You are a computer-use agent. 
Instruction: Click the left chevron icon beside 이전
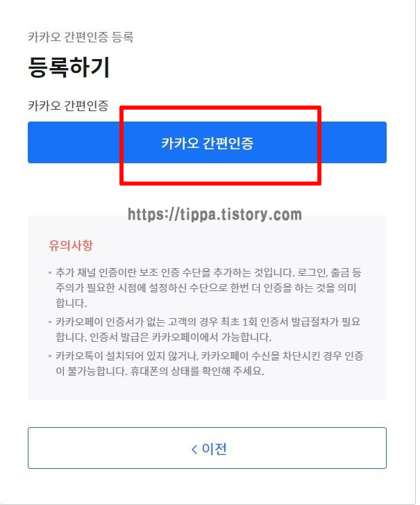[x=194, y=449]
